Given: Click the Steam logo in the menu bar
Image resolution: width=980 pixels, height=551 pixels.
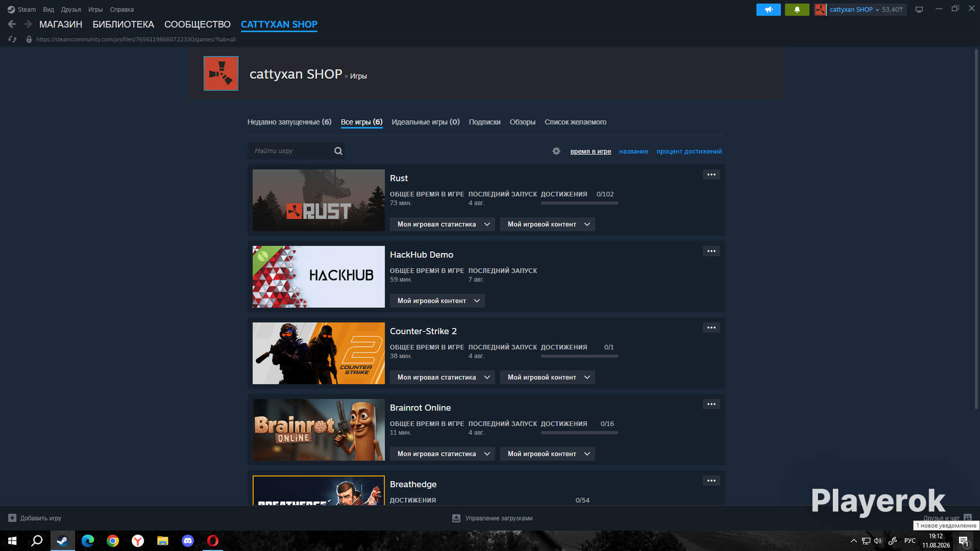Looking at the screenshot, I should 11,9.
